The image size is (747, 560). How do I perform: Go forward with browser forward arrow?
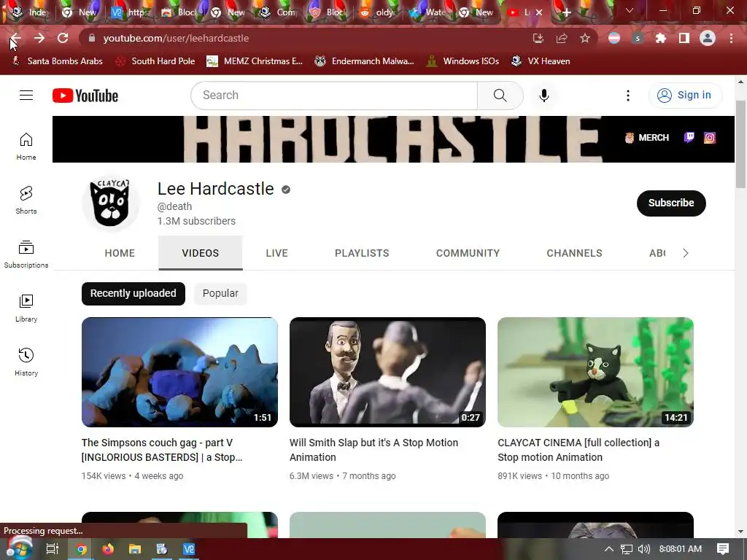(39, 38)
